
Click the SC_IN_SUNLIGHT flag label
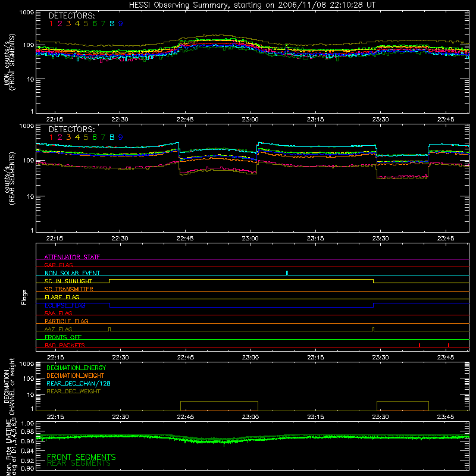pyautogui.click(x=68, y=281)
